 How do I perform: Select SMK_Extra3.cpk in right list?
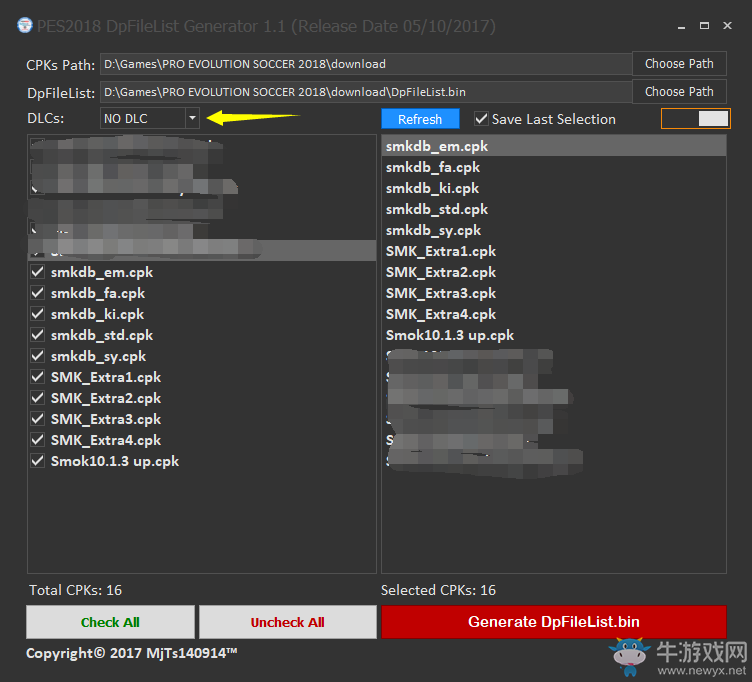(554, 294)
